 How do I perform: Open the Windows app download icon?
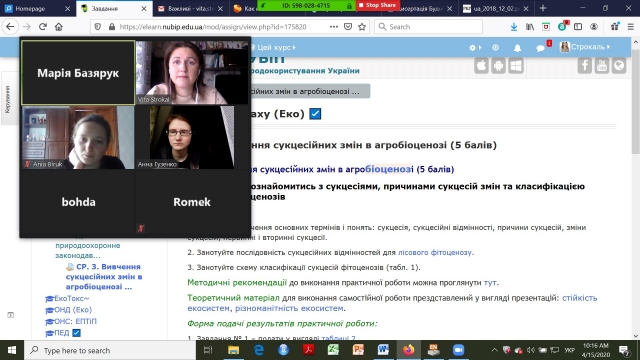tap(516, 66)
